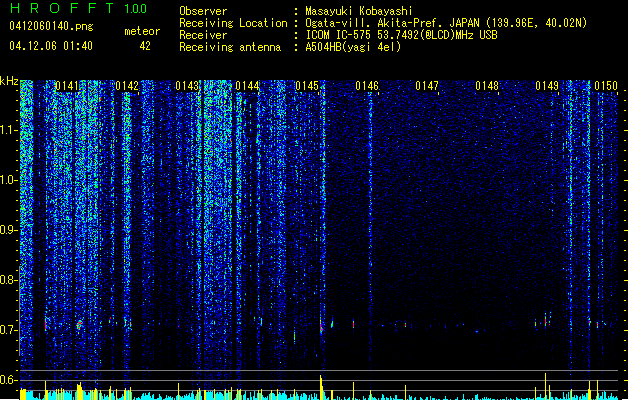
Task: Select the meteor count 42
Action: point(145,46)
